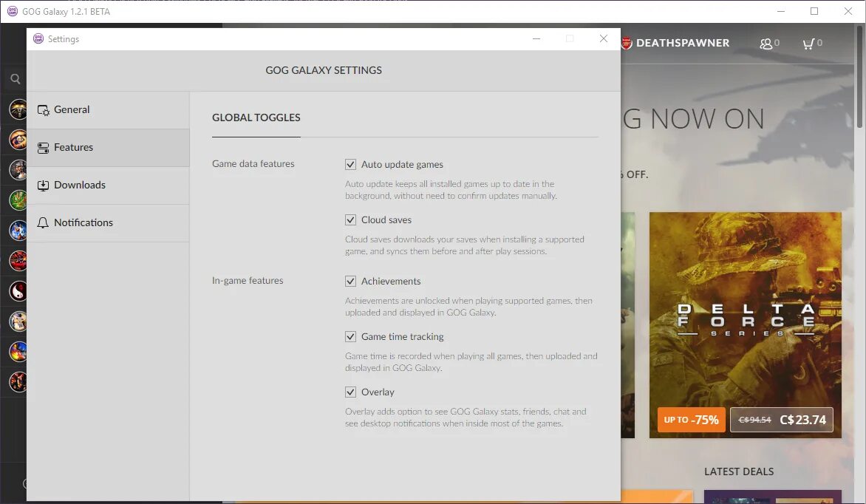Click the C$23.74 price button
This screenshot has height=504, width=866.
click(x=782, y=420)
